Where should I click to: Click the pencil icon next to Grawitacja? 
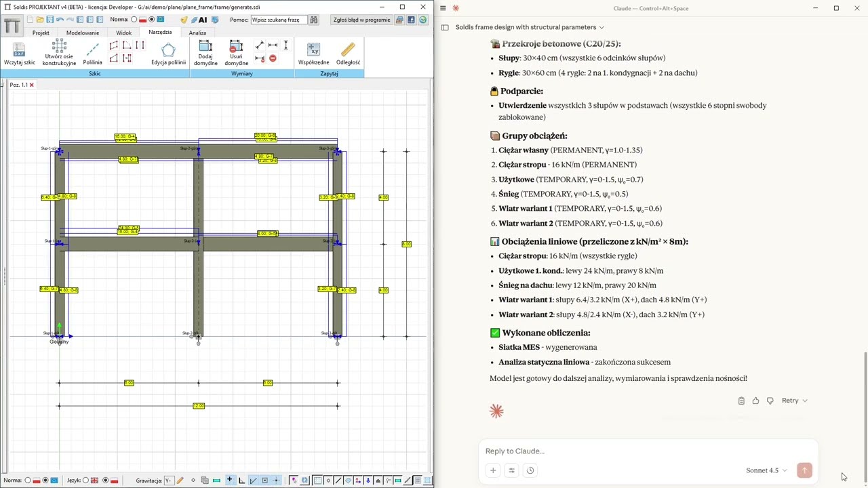point(180,481)
